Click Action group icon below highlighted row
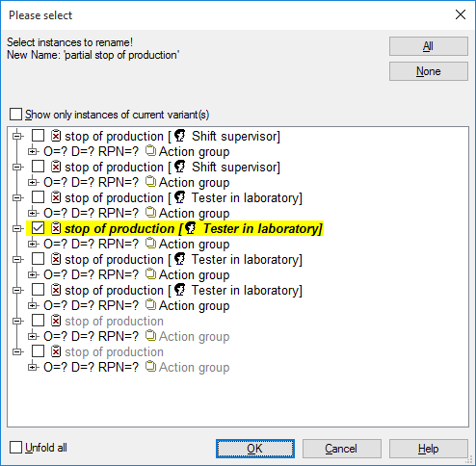 point(150,244)
